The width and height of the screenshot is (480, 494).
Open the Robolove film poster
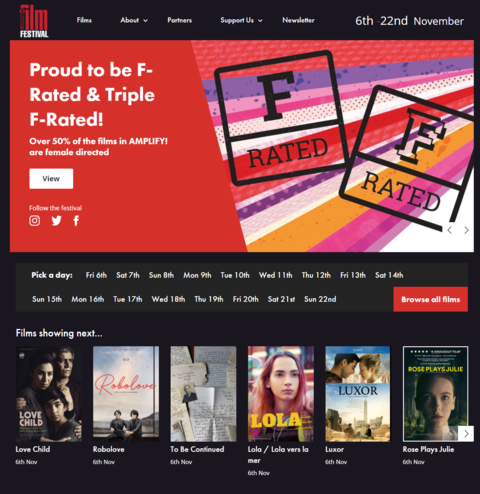pyautogui.click(x=126, y=394)
